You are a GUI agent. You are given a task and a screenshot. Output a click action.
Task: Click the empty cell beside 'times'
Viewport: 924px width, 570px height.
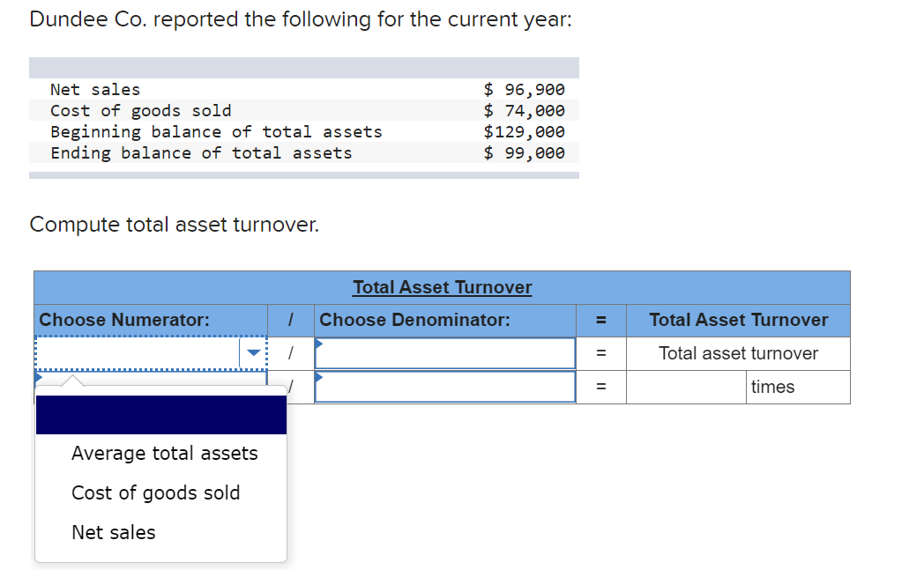tap(686, 387)
